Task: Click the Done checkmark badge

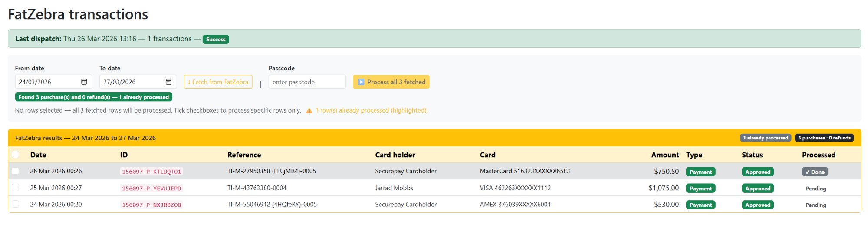Action: [815, 172]
